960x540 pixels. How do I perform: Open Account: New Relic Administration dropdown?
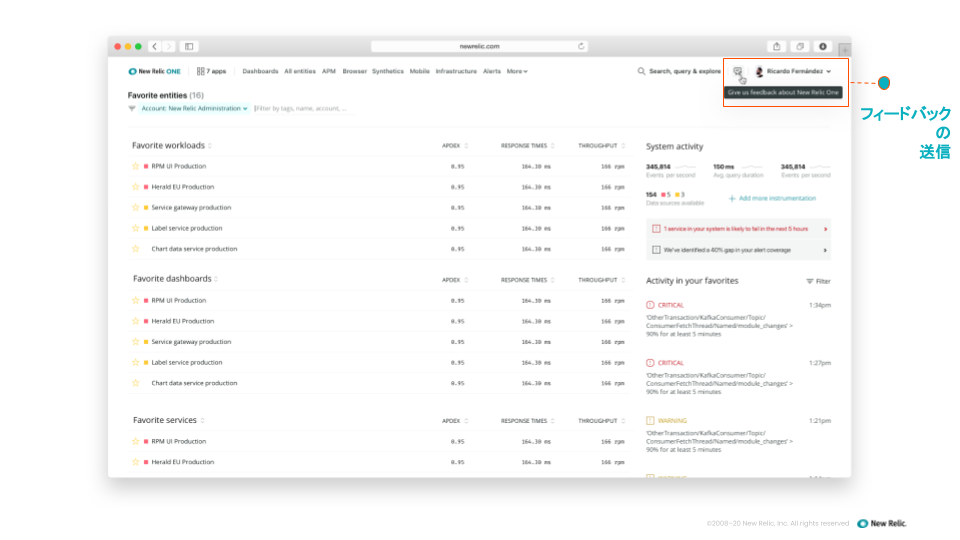193,108
